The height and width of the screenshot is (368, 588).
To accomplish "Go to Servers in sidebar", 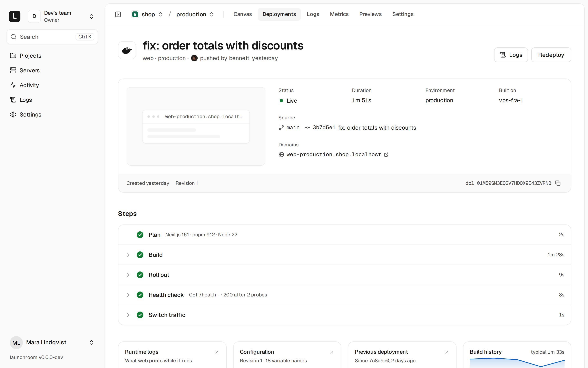I will [52, 70].
